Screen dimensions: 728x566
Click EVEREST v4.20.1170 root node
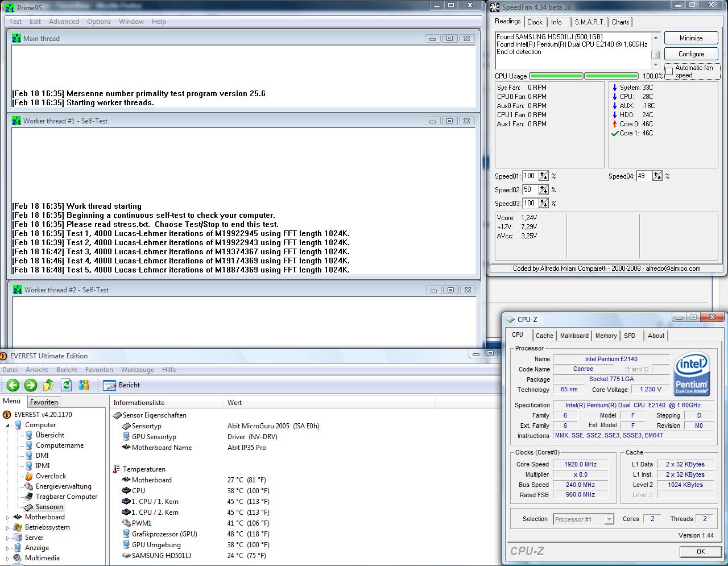(43, 415)
